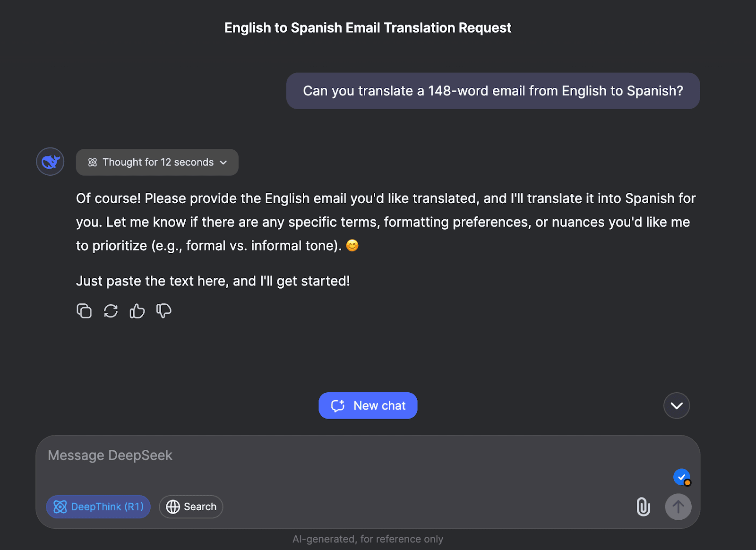The height and width of the screenshot is (550, 756).
Task: Focus the Message DeepSeek input field
Action: coord(331,455)
